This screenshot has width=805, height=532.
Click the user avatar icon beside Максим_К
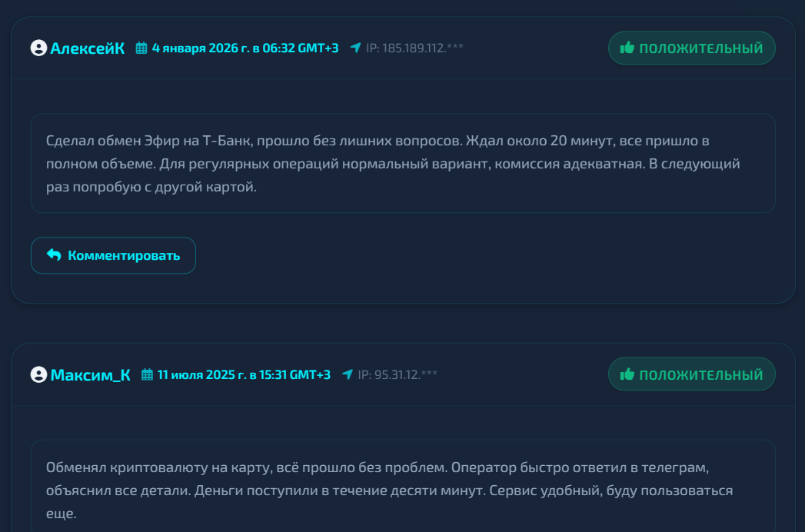coord(38,375)
